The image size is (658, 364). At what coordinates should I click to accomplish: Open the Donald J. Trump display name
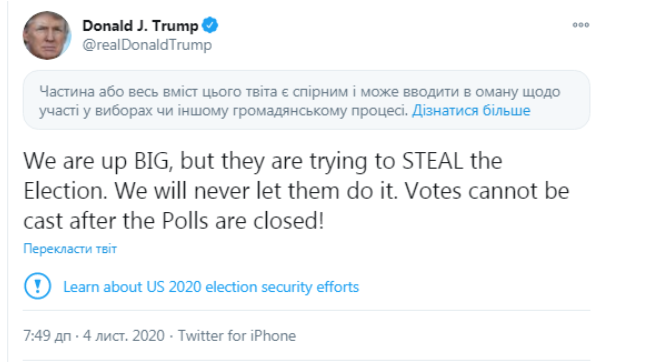[140, 26]
